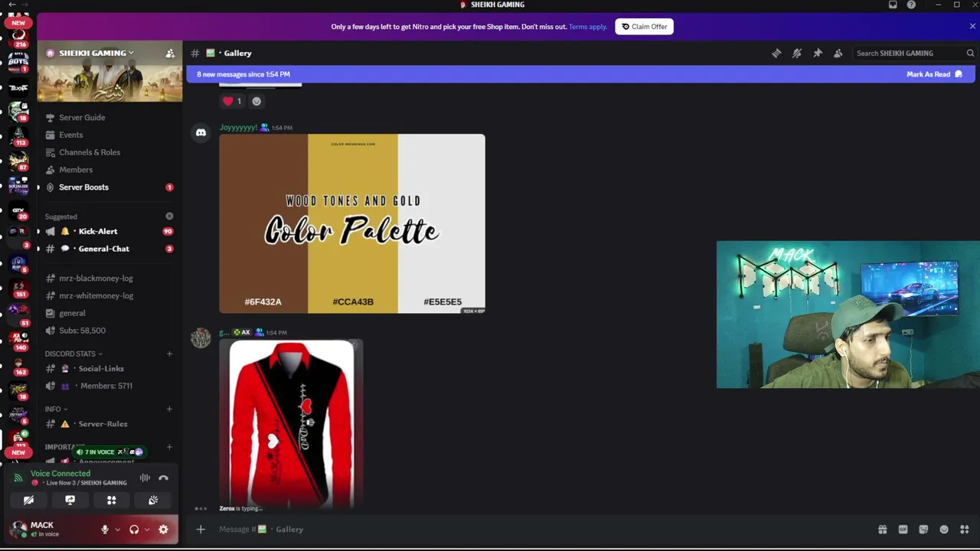Dismiss the Suggested channels section
The height and width of the screenshot is (551, 980).
[x=169, y=217]
